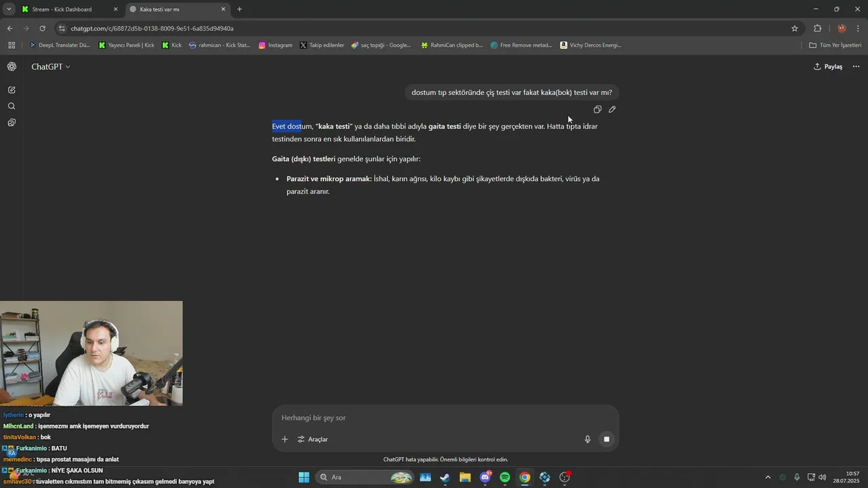The height and width of the screenshot is (488, 868).
Task: Click the streamer webcam overlay
Action: point(91,353)
